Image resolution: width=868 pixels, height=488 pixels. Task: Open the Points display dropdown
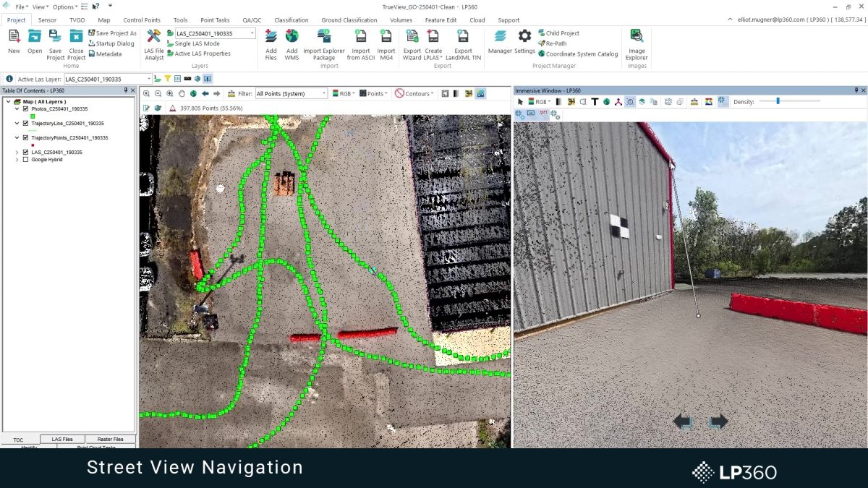375,93
